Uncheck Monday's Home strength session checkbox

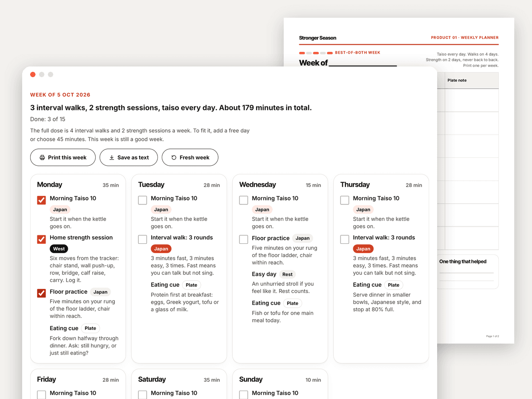pyautogui.click(x=41, y=239)
